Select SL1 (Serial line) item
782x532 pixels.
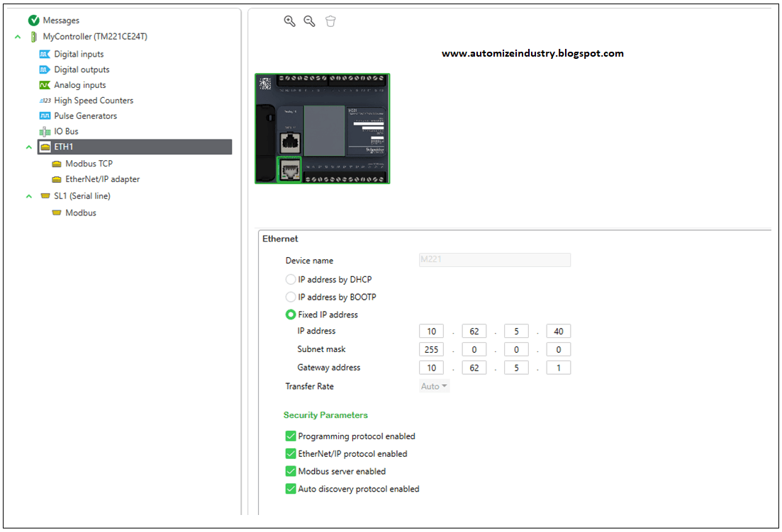[x=82, y=196]
